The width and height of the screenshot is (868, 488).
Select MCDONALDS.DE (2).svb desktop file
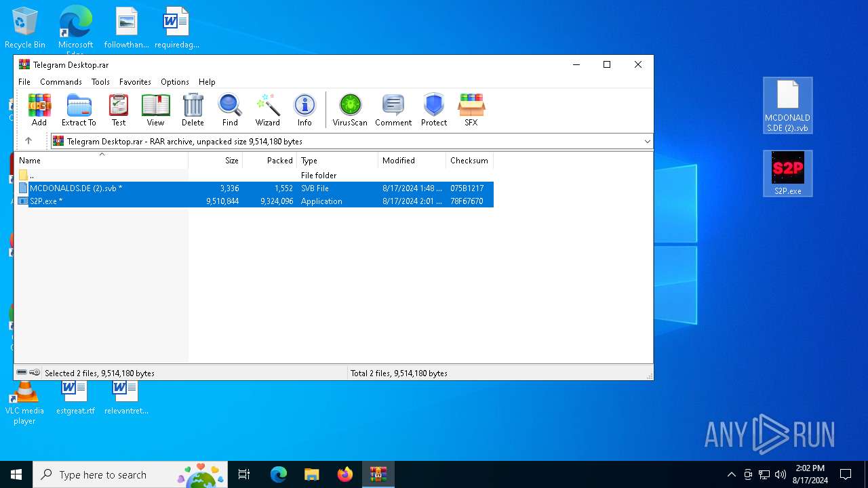point(788,106)
